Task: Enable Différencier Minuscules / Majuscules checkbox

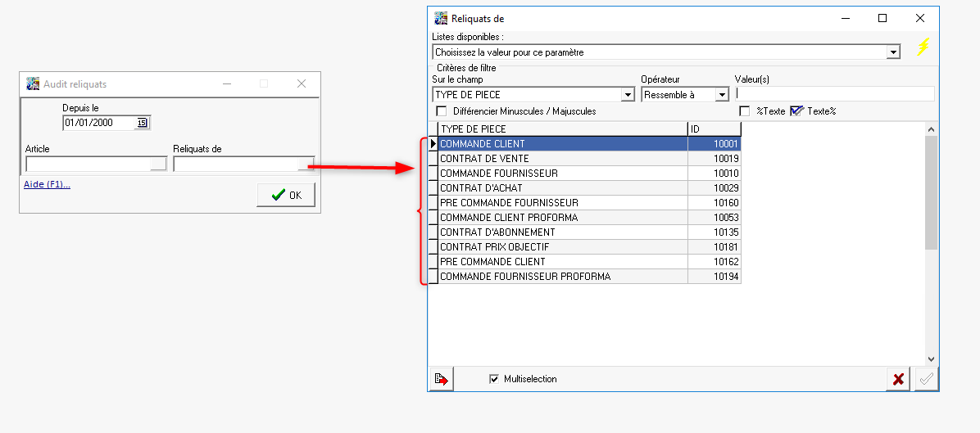Action: [x=442, y=111]
